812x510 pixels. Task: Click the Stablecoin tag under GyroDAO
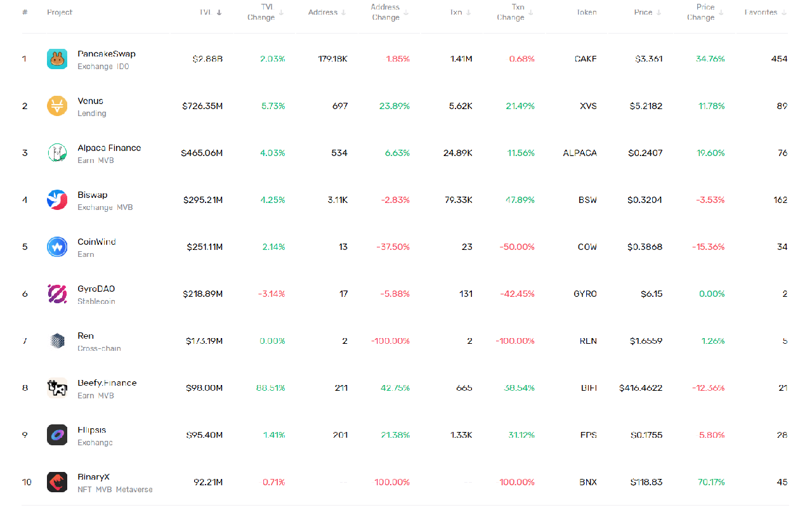coord(96,301)
